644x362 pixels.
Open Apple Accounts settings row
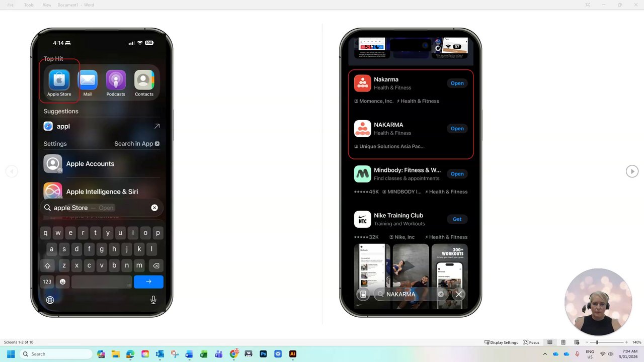point(102,164)
